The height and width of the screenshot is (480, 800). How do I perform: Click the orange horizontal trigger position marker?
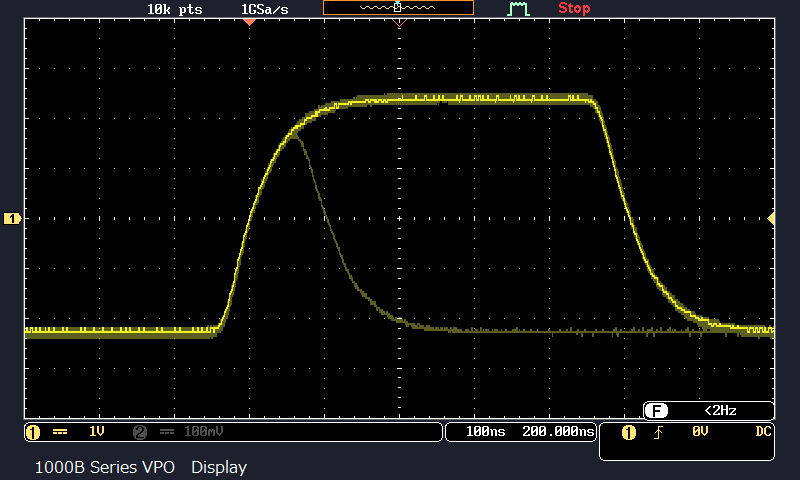point(249,22)
